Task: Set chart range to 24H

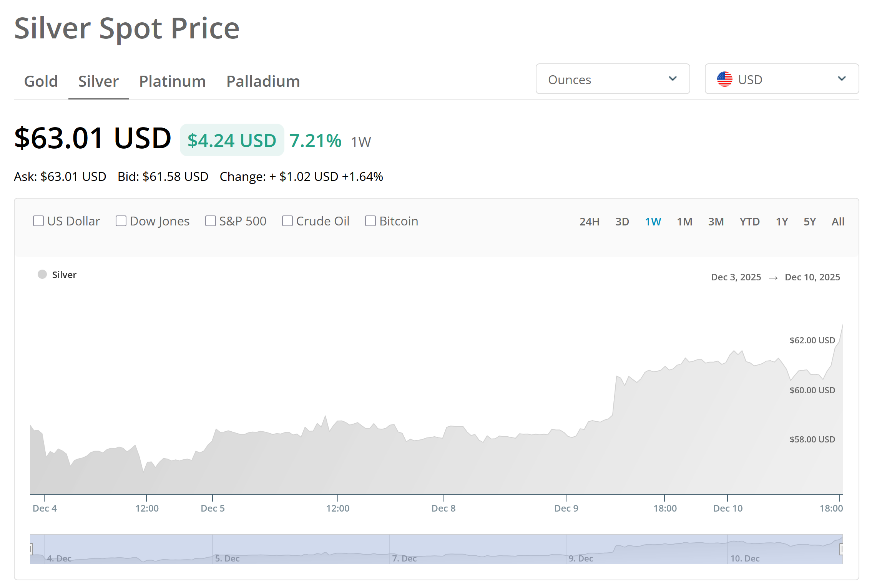Action: point(589,222)
